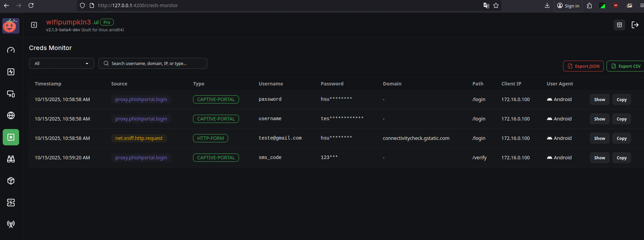
Task: Open browser downloads arrow
Action: [x=547, y=5]
